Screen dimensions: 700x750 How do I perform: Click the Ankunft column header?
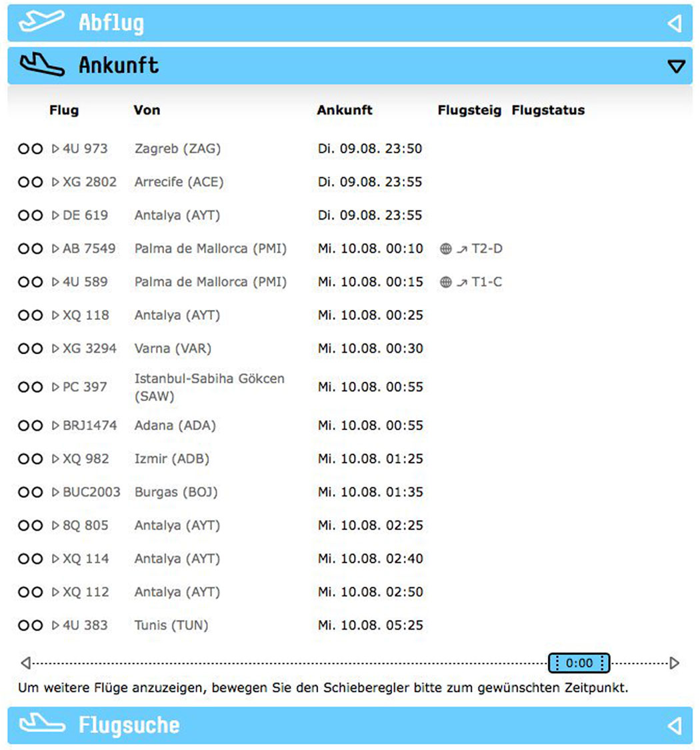point(345,111)
